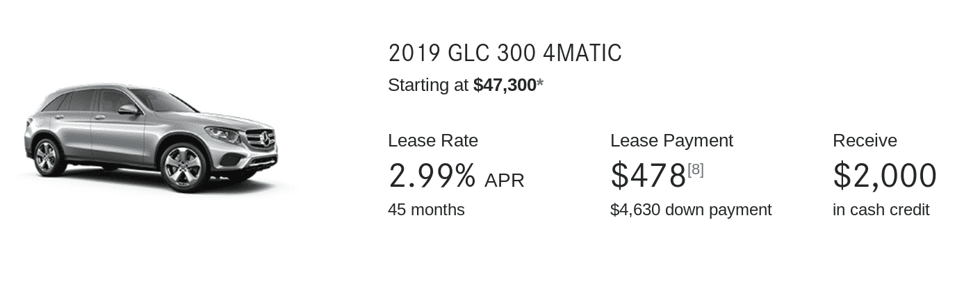The height and width of the screenshot is (293, 980).
Task: Select the Receive label
Action: tap(865, 140)
